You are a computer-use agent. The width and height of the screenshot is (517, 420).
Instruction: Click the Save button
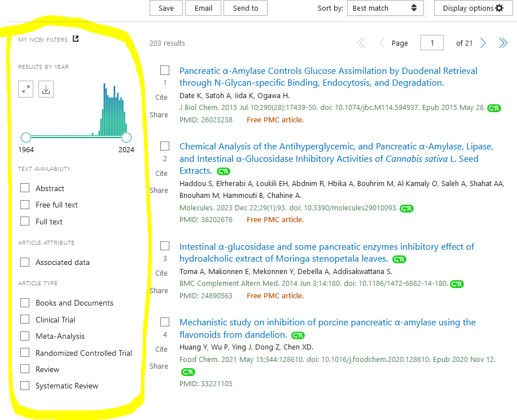coord(166,8)
